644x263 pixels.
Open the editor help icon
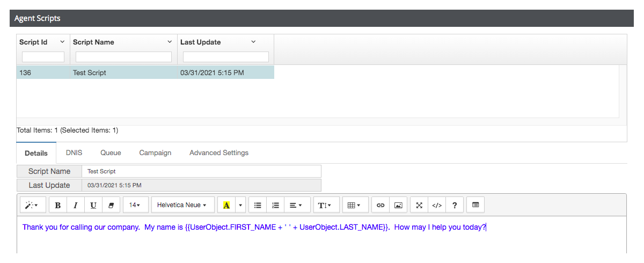[x=455, y=205]
